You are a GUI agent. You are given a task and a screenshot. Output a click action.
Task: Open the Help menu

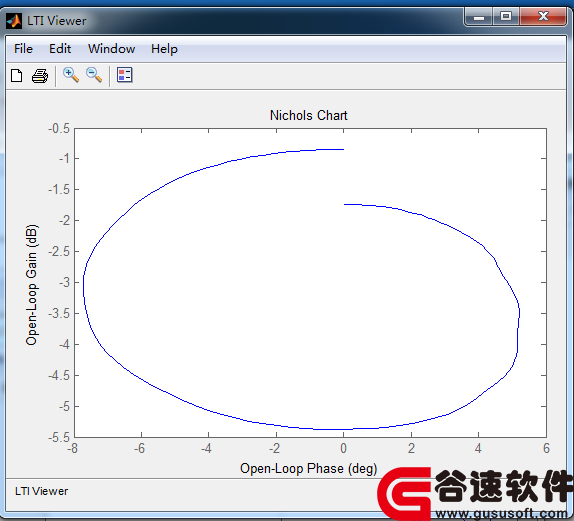164,49
